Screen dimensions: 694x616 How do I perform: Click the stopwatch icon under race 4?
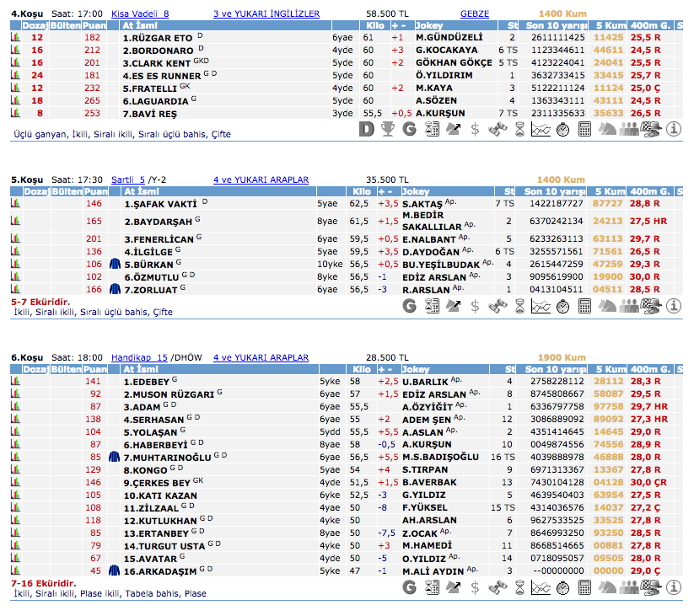point(563,129)
